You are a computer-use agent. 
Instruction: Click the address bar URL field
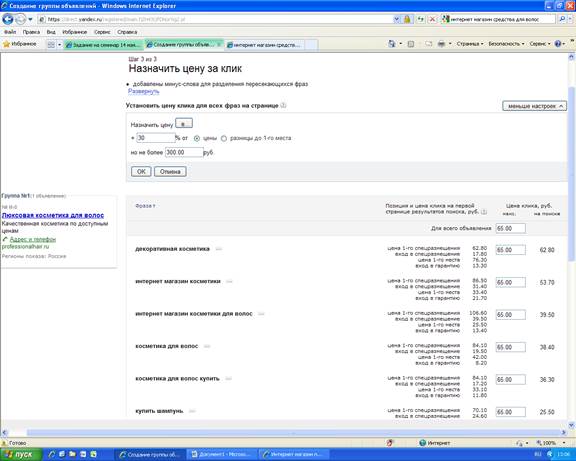coord(215,19)
